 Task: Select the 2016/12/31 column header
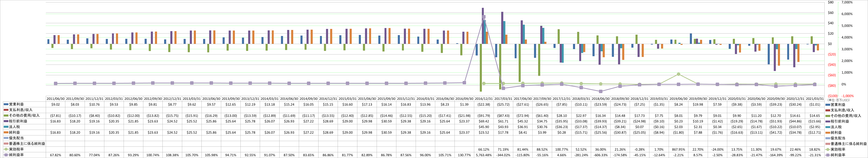click(x=484, y=99)
